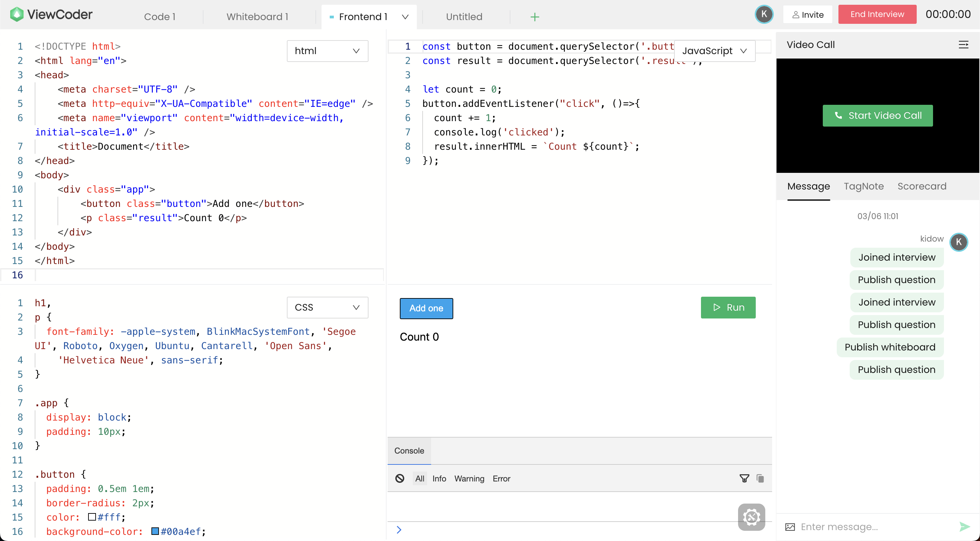Image resolution: width=980 pixels, height=541 pixels.
Task: Focus the Enter message input field
Action: pyautogui.click(x=875, y=527)
